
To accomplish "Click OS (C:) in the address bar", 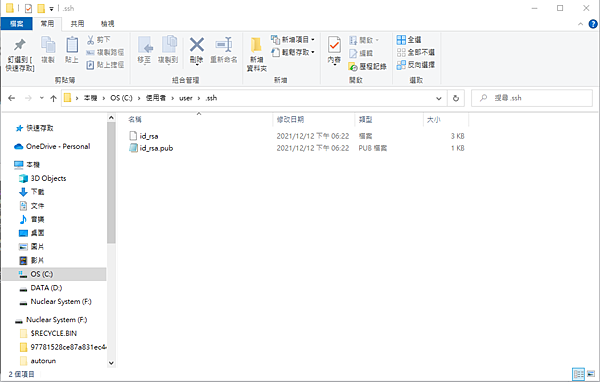I will pos(121,98).
